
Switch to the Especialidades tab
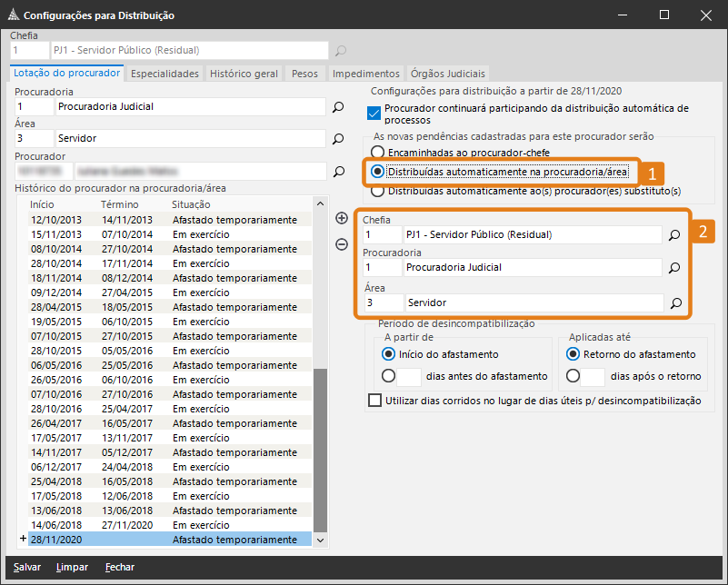(x=165, y=74)
